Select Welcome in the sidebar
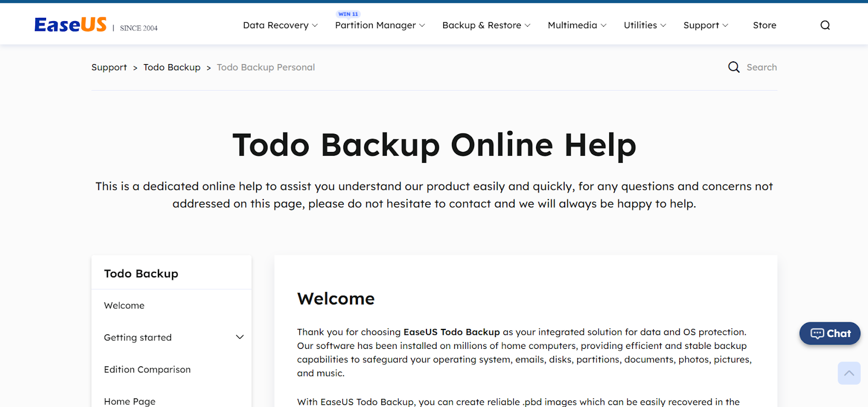Image resolution: width=868 pixels, height=407 pixels. [x=124, y=306]
